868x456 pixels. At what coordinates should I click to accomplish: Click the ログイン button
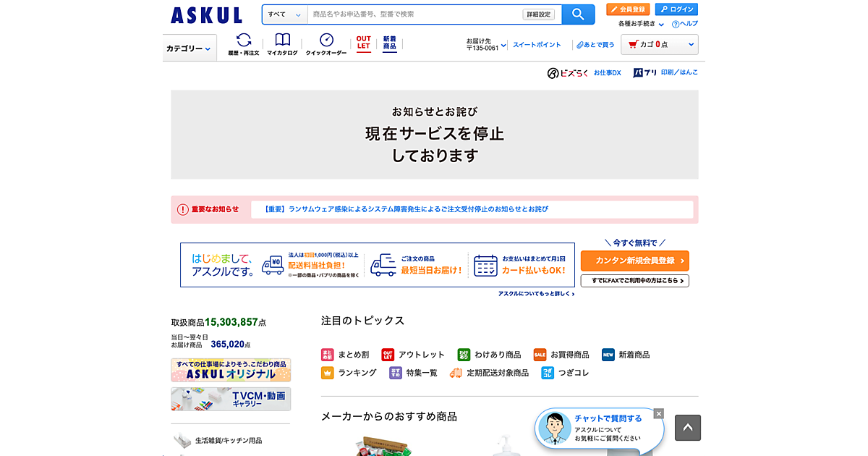676,9
